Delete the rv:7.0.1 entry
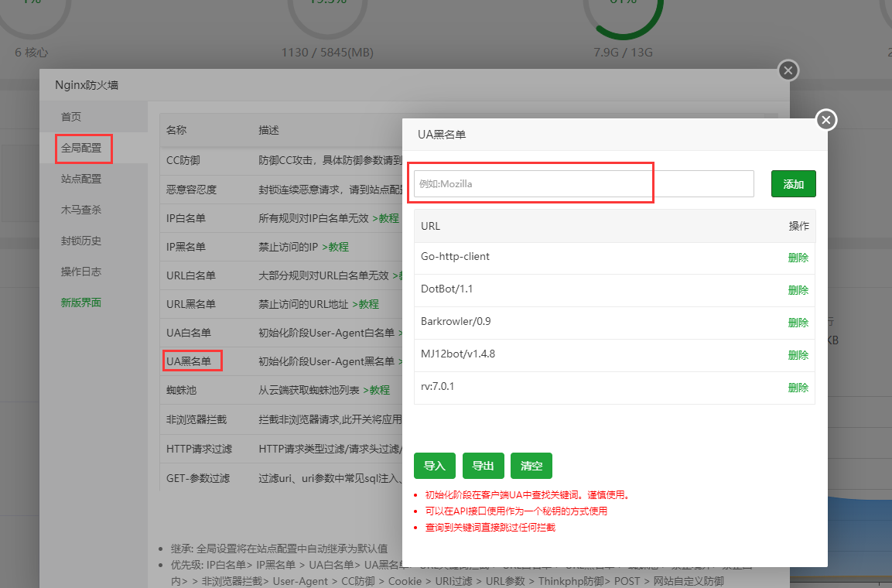Image resolution: width=892 pixels, height=588 pixels. 798,388
